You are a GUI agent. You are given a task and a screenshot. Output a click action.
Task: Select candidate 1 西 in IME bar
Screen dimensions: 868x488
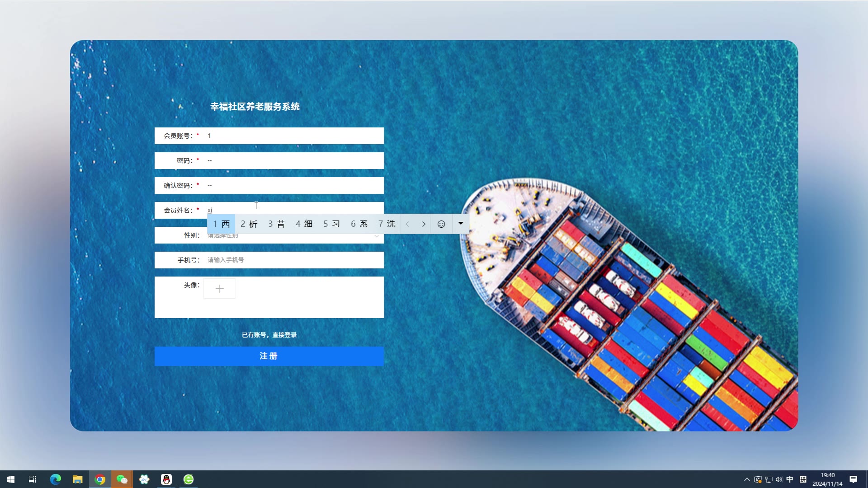[222, 224]
